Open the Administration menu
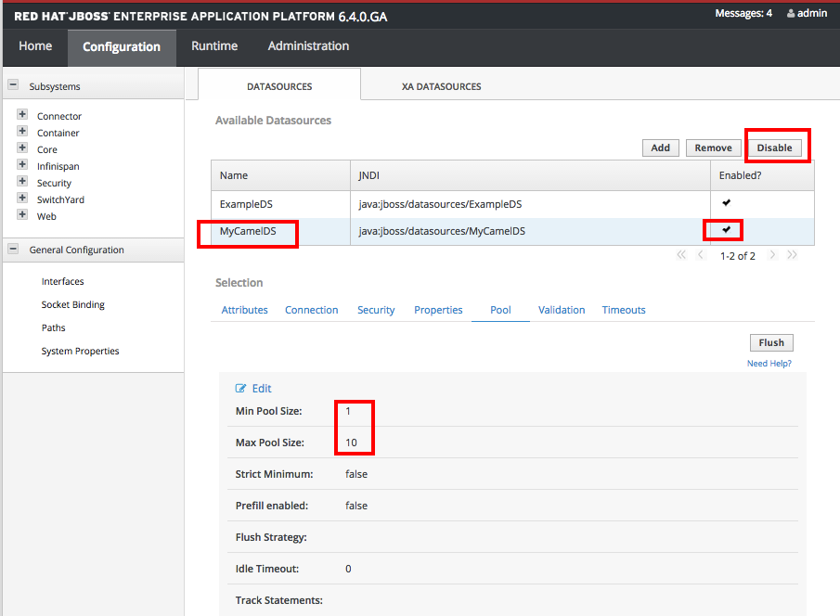Screen dimensions: 840x616 click(308, 46)
